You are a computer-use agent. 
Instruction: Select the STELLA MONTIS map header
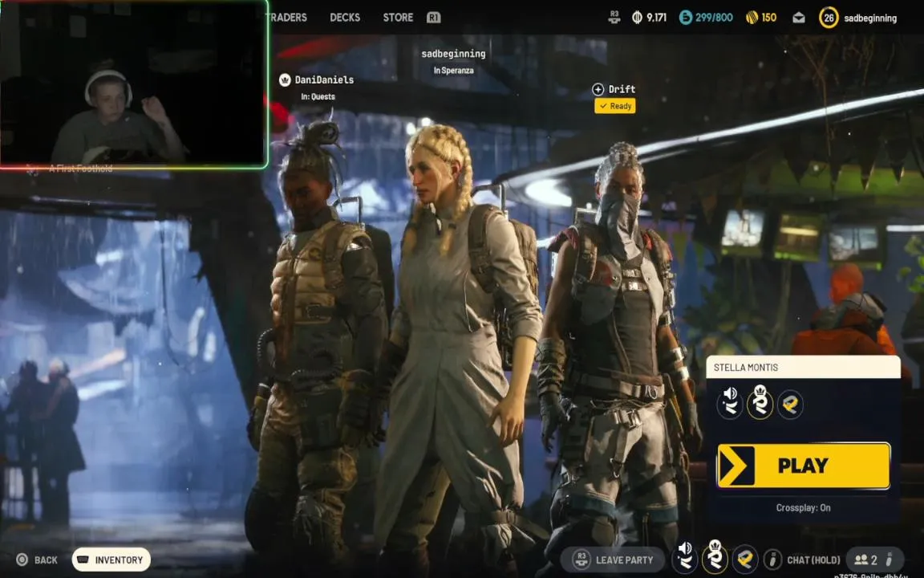803,367
